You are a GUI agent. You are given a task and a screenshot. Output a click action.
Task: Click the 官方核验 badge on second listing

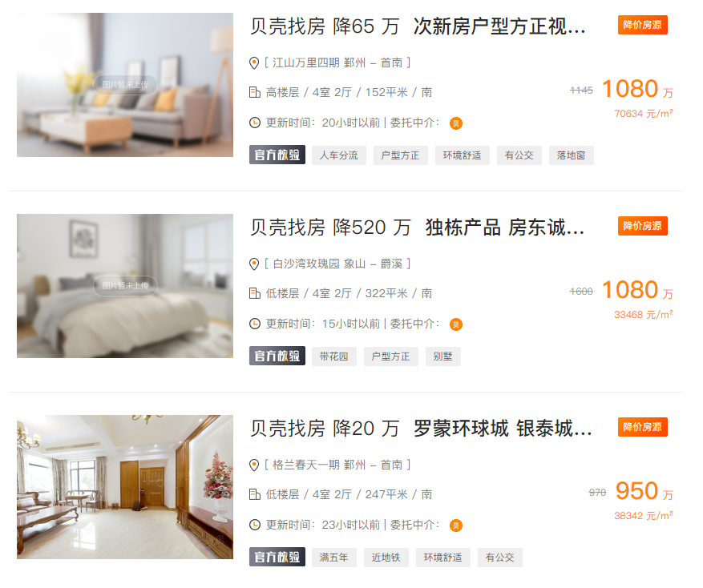tap(277, 356)
